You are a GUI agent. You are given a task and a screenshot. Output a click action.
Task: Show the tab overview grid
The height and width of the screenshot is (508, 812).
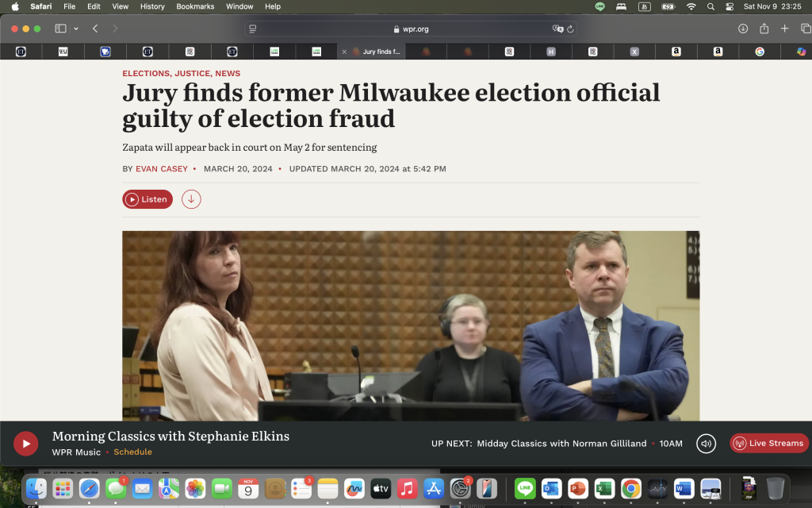(x=805, y=29)
